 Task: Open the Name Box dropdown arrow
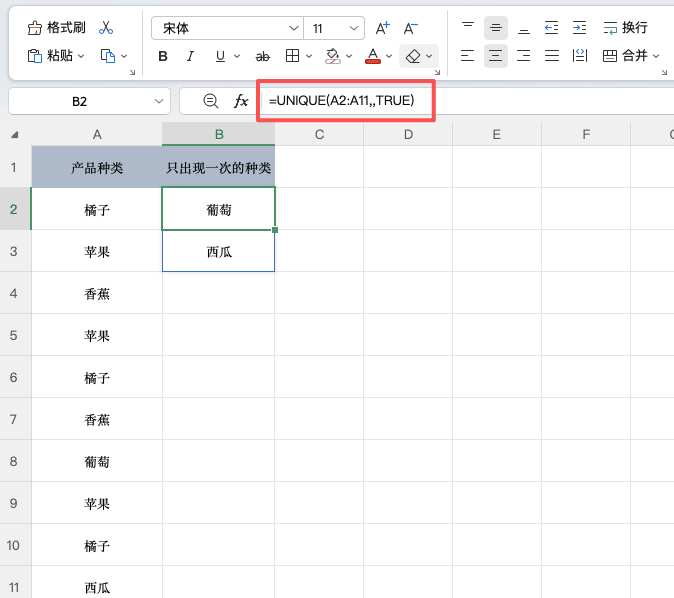coord(159,101)
